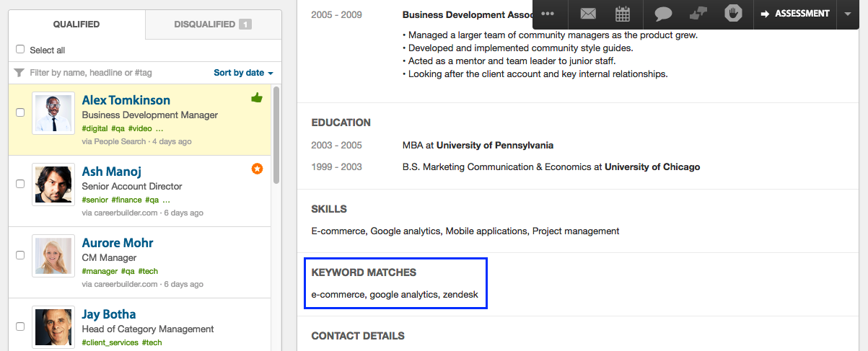Click the candidate list scrollbar
The width and height of the screenshot is (868, 351).
click(x=276, y=137)
